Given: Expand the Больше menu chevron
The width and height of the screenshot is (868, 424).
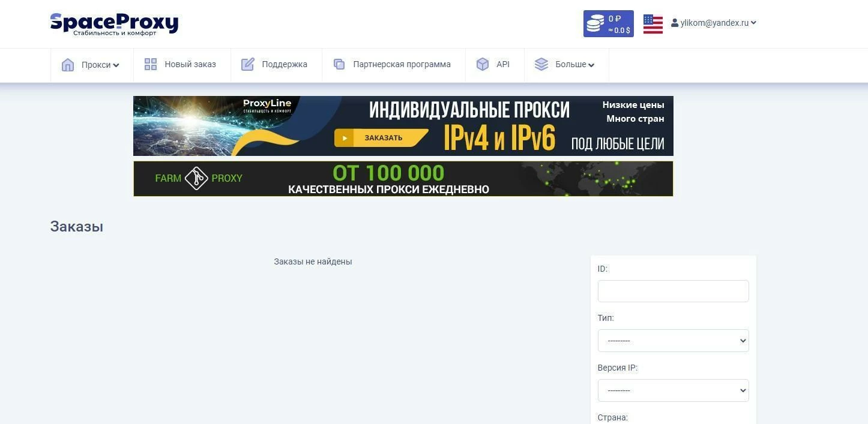Looking at the screenshot, I should pos(591,65).
